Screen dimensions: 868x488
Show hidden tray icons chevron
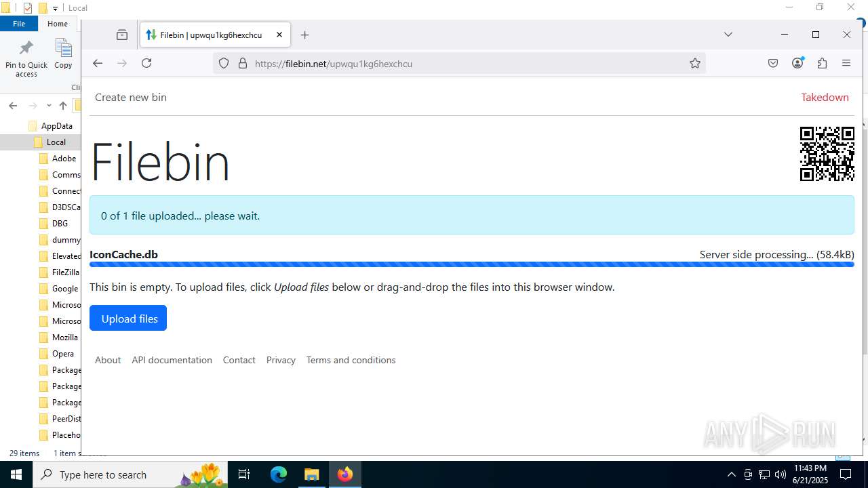(732, 474)
